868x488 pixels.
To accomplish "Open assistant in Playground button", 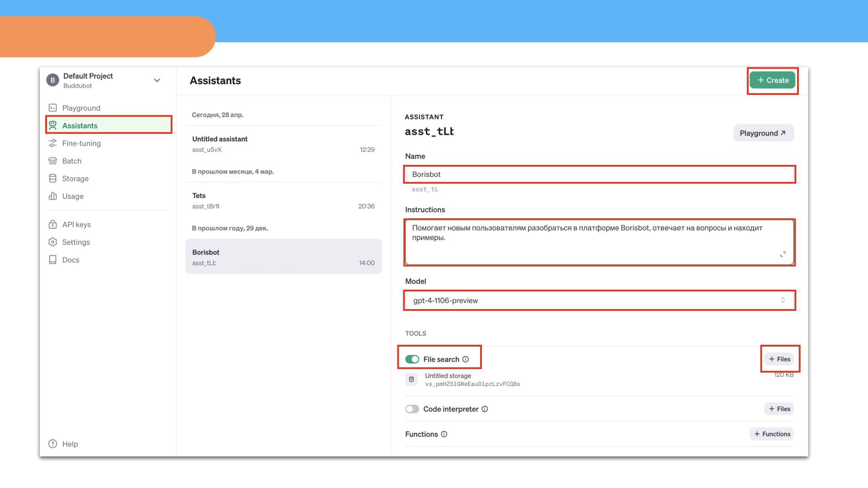I will click(x=763, y=133).
